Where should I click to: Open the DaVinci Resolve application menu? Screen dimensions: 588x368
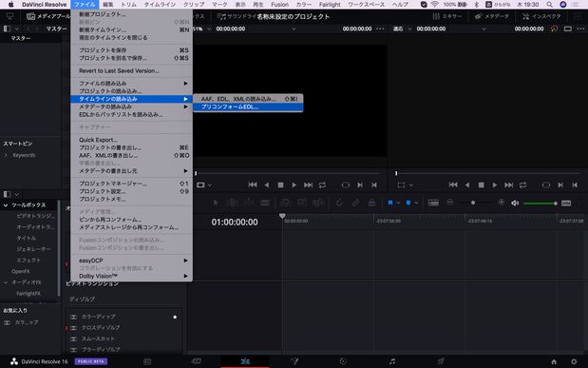(45, 5)
